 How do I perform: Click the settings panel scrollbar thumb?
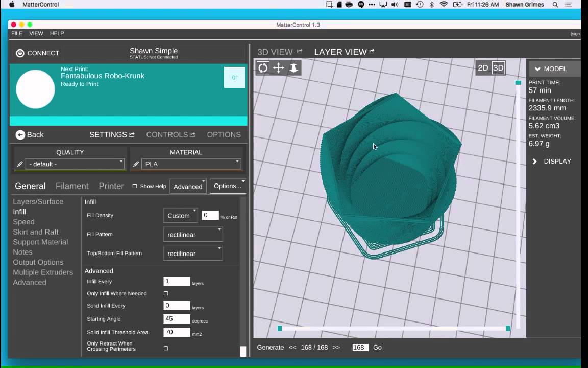click(243, 351)
